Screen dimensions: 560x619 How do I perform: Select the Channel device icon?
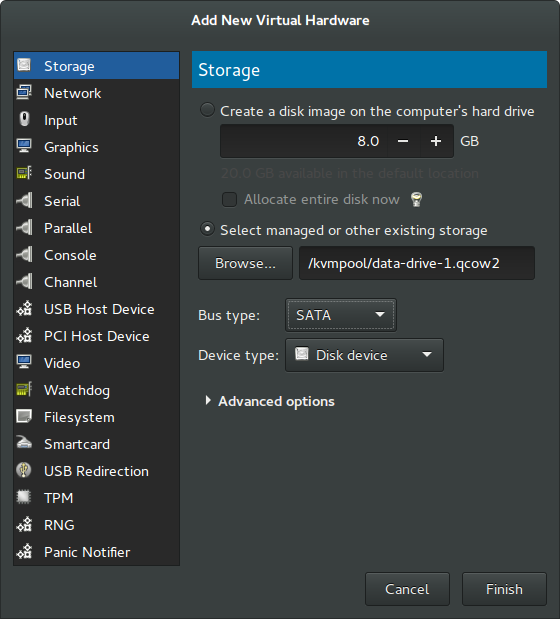click(x=24, y=281)
